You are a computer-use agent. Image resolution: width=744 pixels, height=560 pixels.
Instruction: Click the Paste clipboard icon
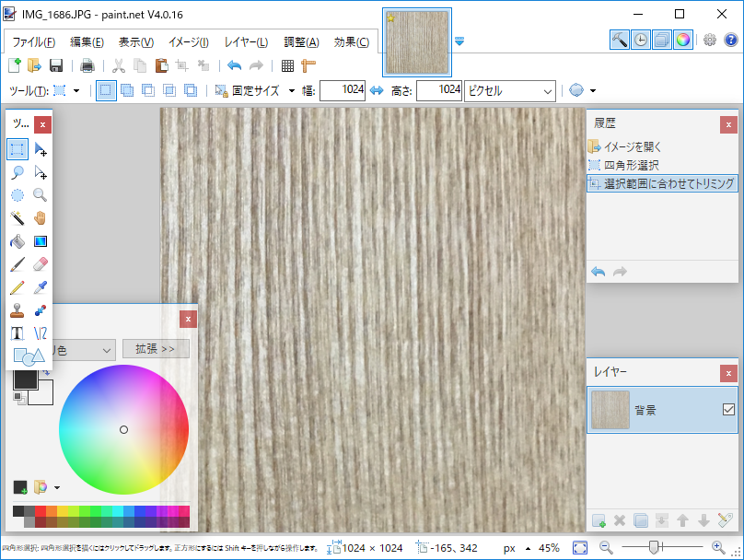tap(161, 65)
